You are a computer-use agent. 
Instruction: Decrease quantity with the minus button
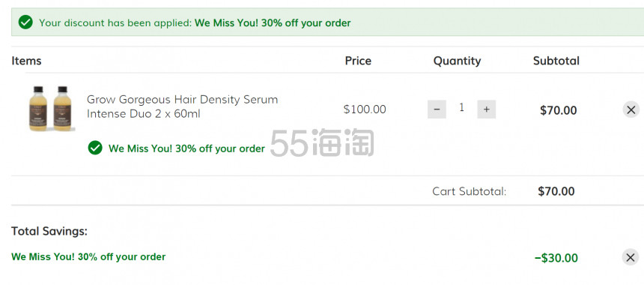437,109
